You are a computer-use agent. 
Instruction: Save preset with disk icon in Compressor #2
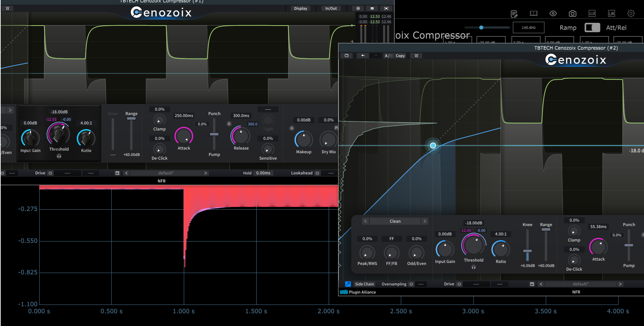coord(532,284)
